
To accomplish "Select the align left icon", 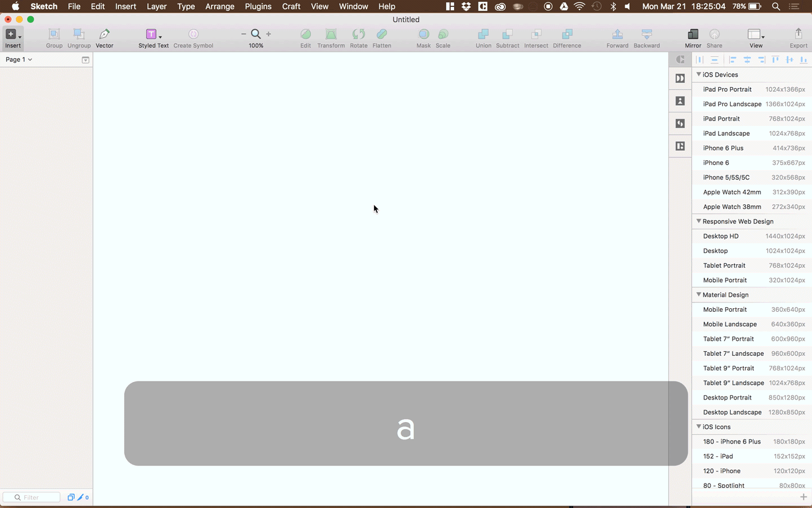I will tap(732, 59).
